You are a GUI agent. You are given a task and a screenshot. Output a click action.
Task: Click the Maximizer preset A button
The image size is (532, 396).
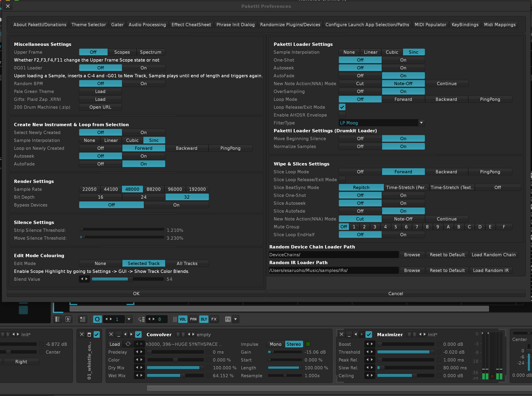click(x=409, y=334)
